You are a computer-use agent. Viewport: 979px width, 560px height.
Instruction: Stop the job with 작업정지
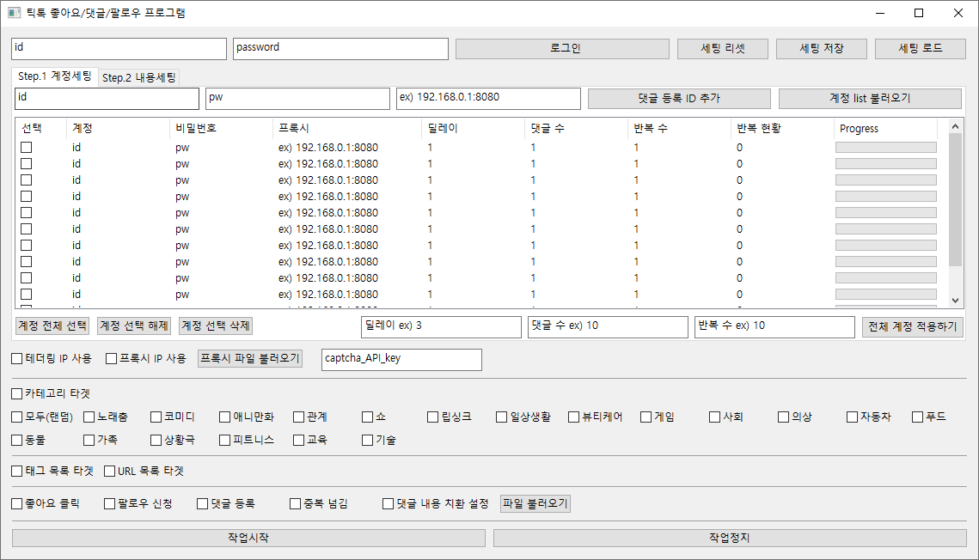coord(730,539)
